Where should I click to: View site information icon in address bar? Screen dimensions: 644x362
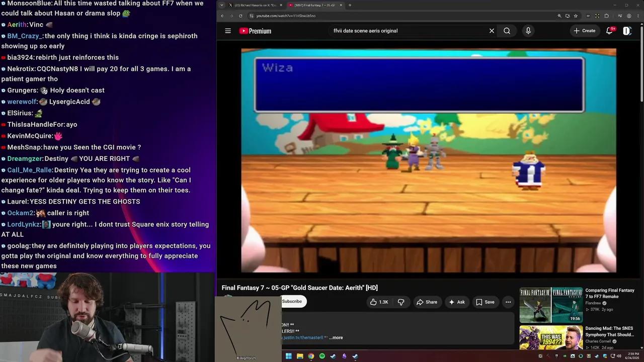(252, 16)
